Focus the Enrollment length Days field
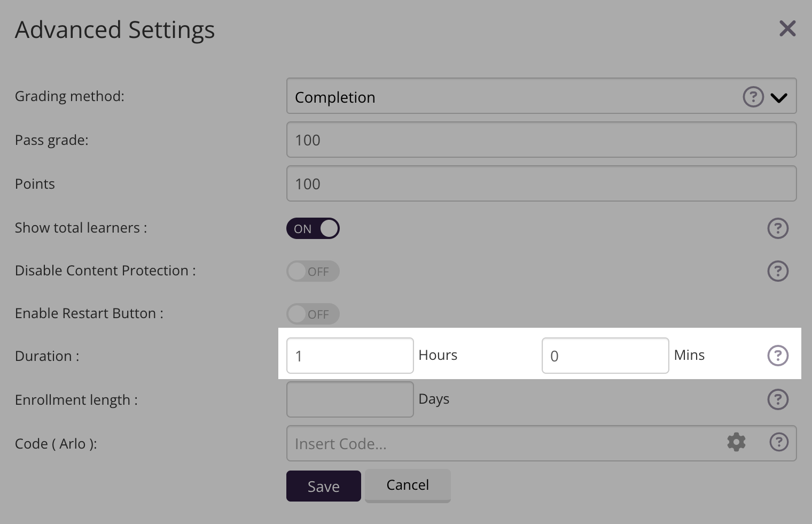This screenshot has height=524, width=812. click(x=350, y=399)
